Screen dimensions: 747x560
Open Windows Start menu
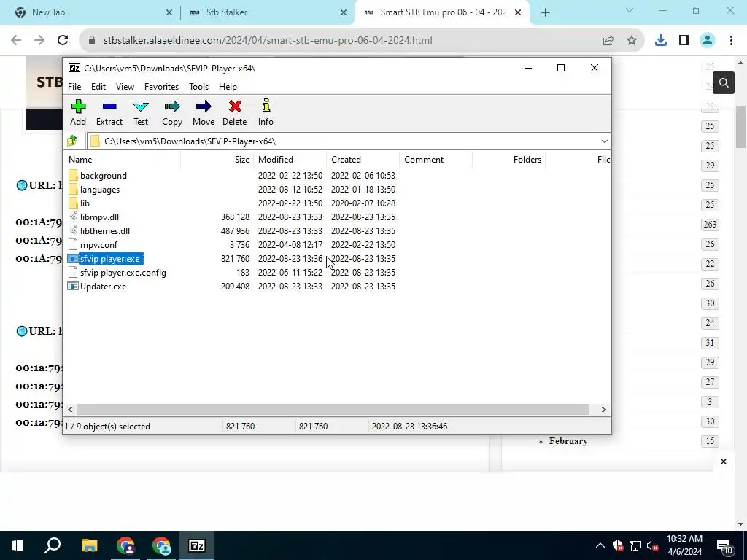[x=18, y=545]
